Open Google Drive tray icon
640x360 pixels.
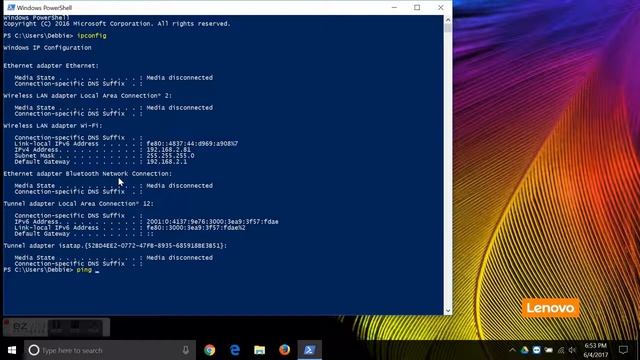point(524,350)
